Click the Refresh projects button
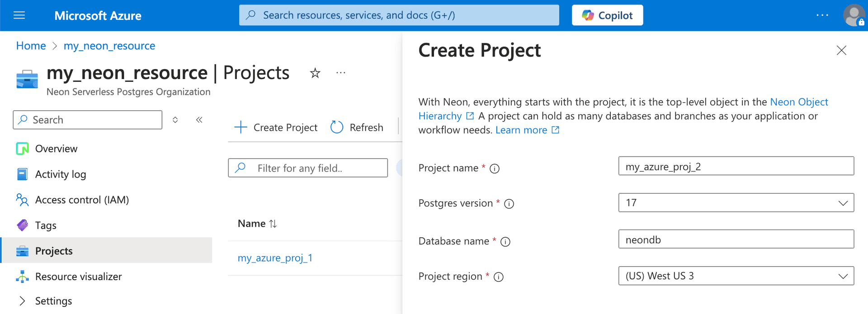 point(357,127)
